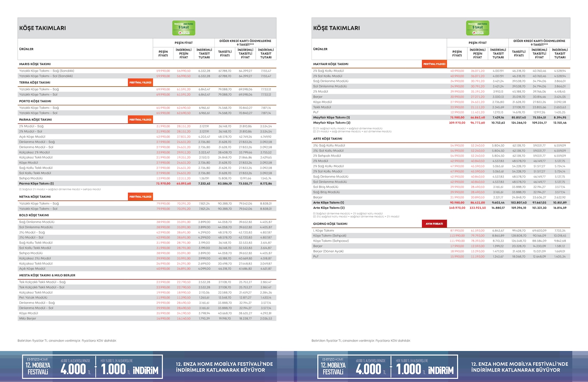The image size is (588, 382).
Task: Click the L Köşe Takımı row
Action: [441, 231]
